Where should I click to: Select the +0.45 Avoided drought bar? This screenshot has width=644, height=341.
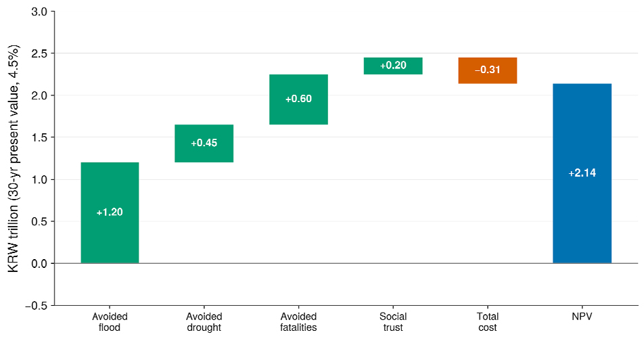pyautogui.click(x=204, y=143)
